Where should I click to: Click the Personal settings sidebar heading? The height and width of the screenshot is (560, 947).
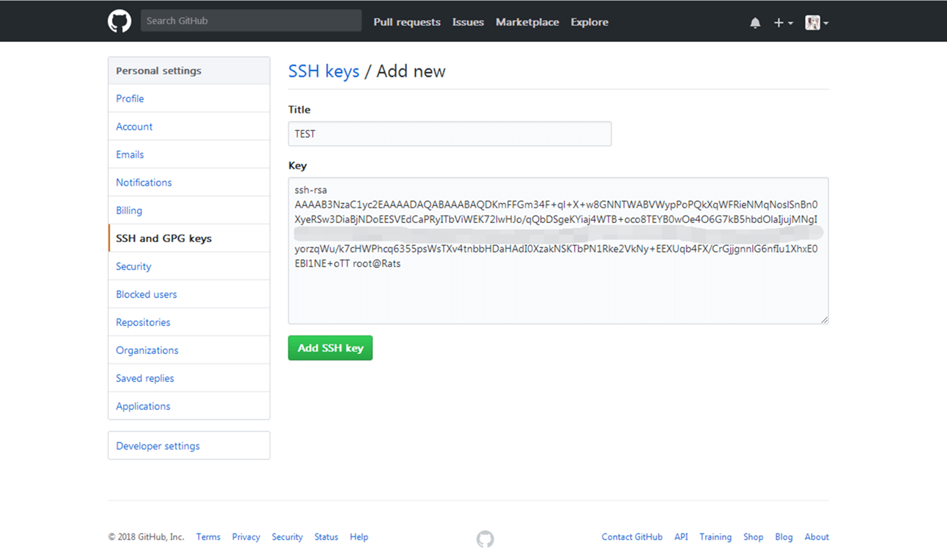[189, 71]
